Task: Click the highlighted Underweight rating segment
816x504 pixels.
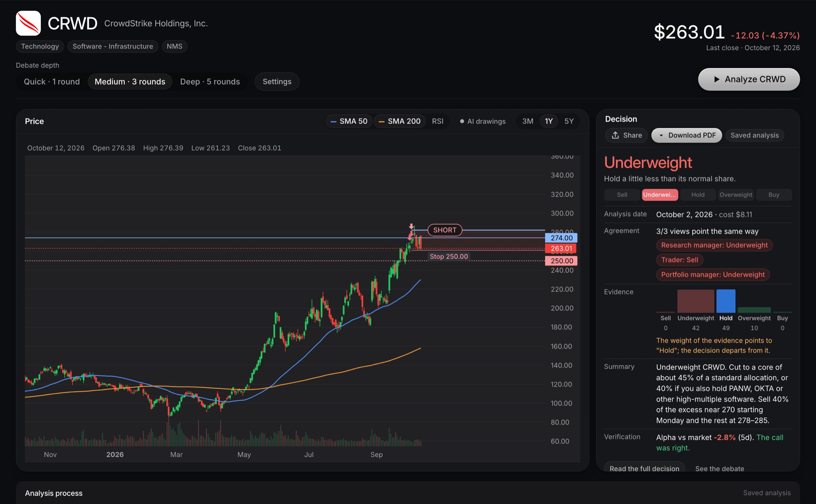Action: click(x=660, y=195)
